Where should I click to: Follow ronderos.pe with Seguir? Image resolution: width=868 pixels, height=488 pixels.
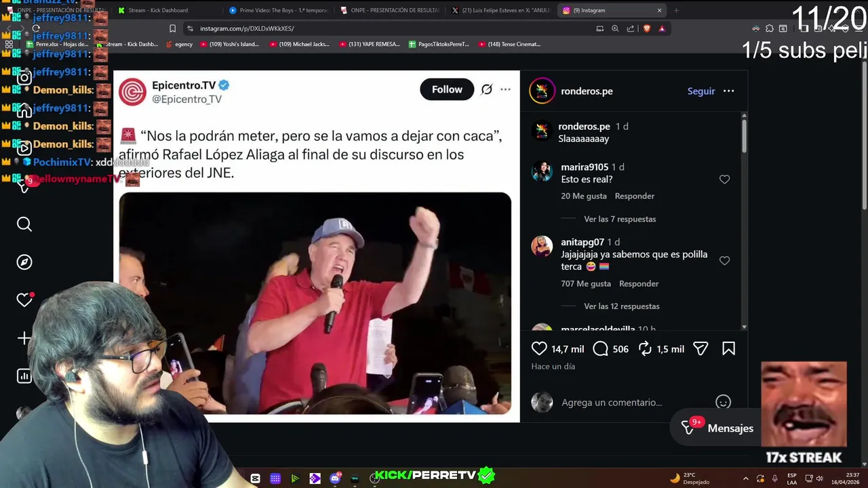pyautogui.click(x=701, y=91)
